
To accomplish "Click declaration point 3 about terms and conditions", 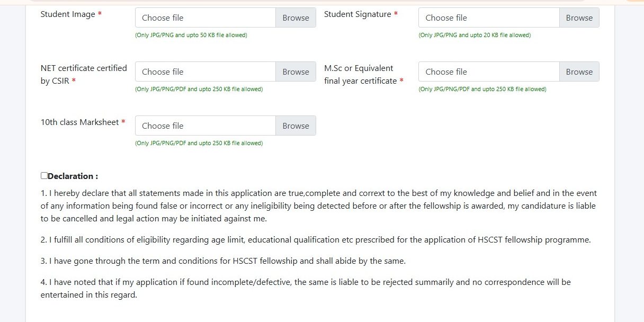I will pos(223,261).
